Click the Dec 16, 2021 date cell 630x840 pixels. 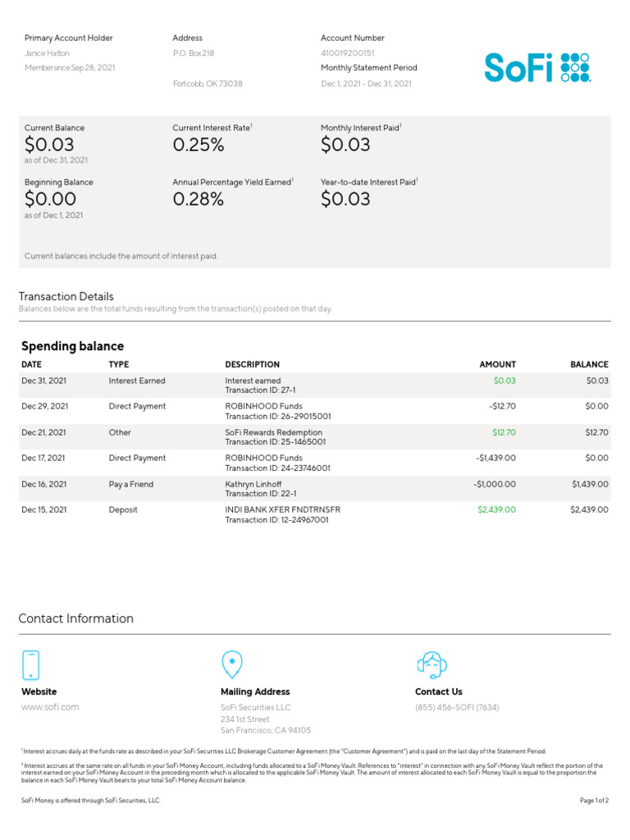44,484
